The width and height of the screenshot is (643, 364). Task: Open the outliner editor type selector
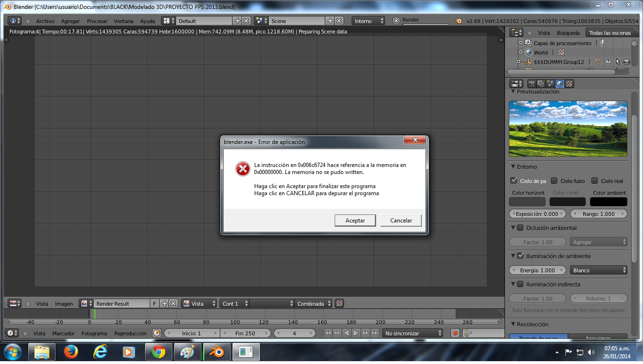[x=517, y=32]
